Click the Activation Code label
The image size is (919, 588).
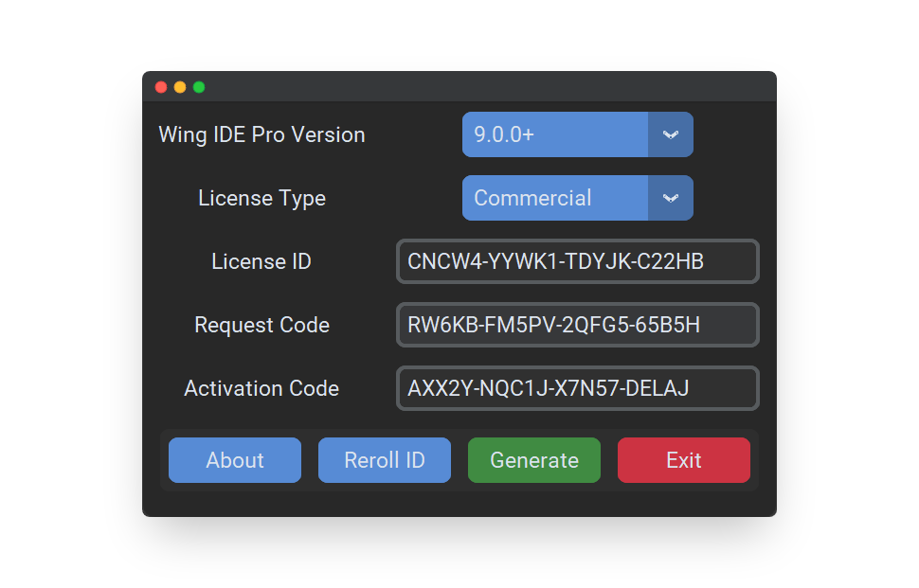coord(261,388)
